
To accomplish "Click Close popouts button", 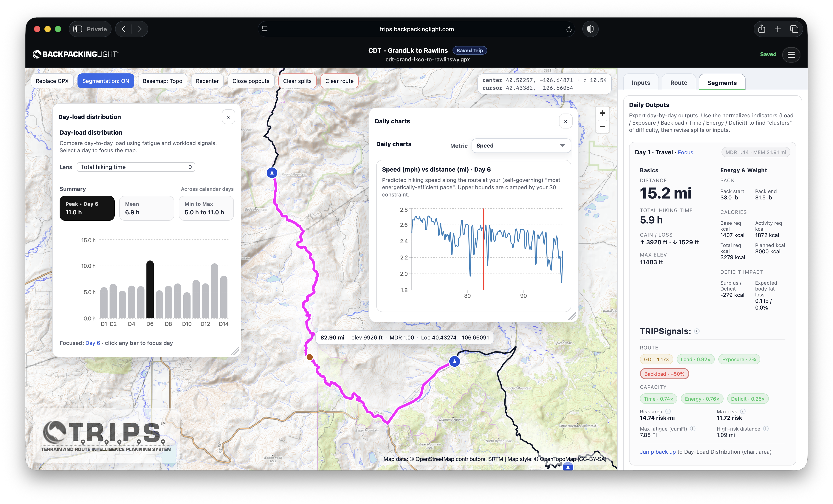I will point(251,81).
